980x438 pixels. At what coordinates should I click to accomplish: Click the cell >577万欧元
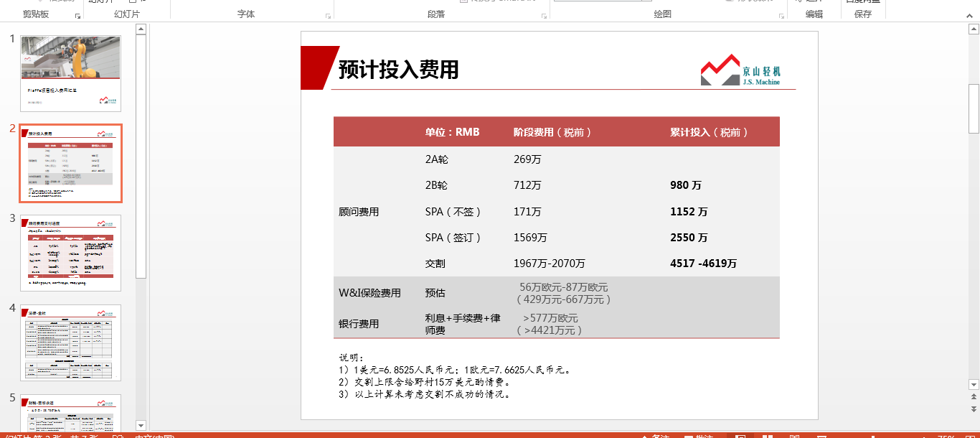[550, 318]
